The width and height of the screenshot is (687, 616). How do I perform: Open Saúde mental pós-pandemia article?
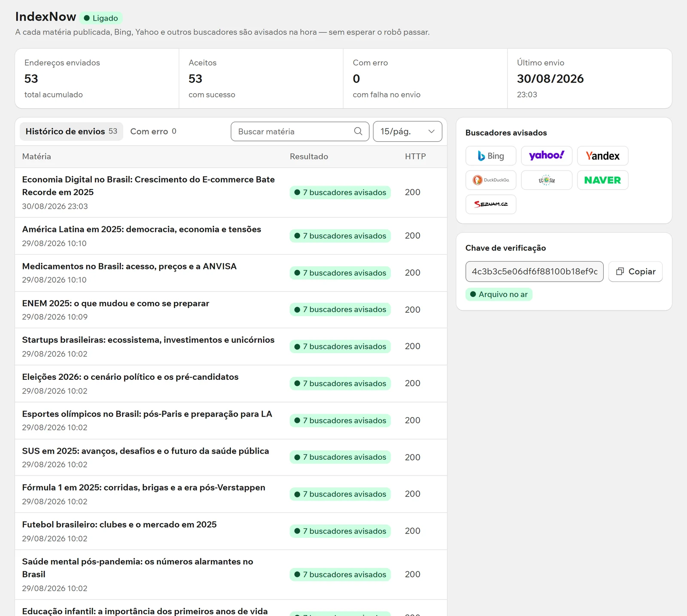138,568
